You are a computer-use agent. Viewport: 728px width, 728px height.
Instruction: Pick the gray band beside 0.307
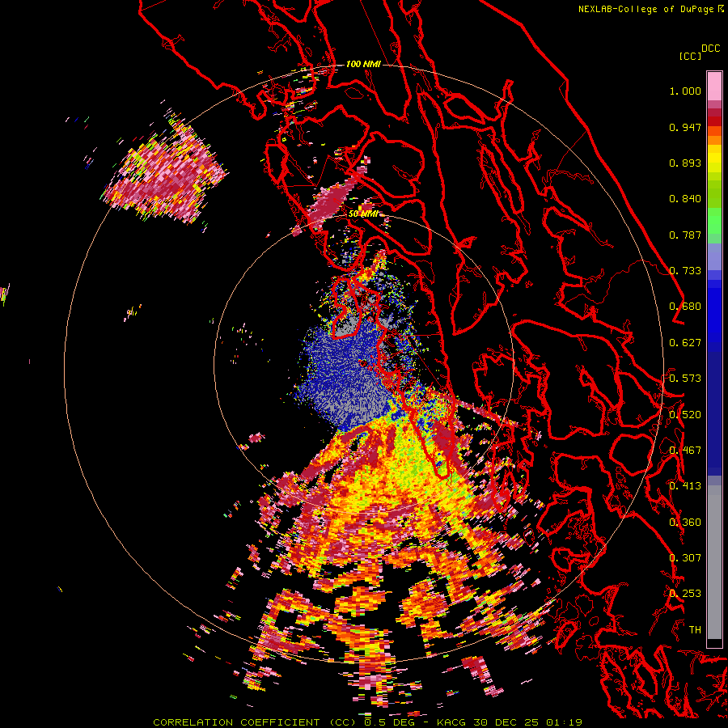[x=714, y=562]
